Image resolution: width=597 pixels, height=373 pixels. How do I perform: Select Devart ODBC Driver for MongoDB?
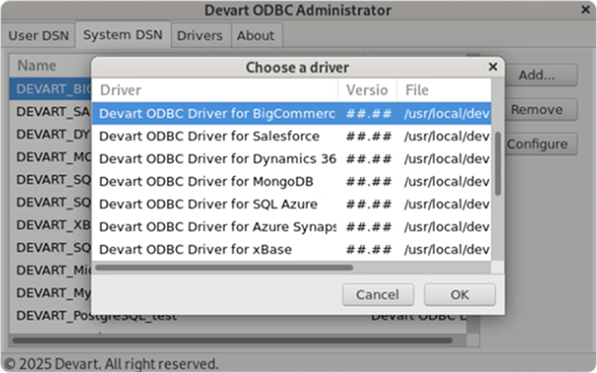coord(292,182)
